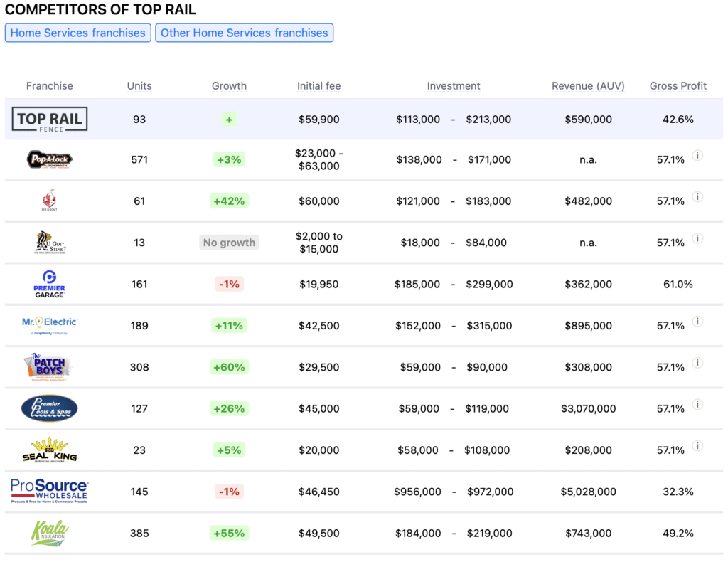Open the Premier Garage logo
This screenshot has height=562, width=728.
tap(49, 284)
